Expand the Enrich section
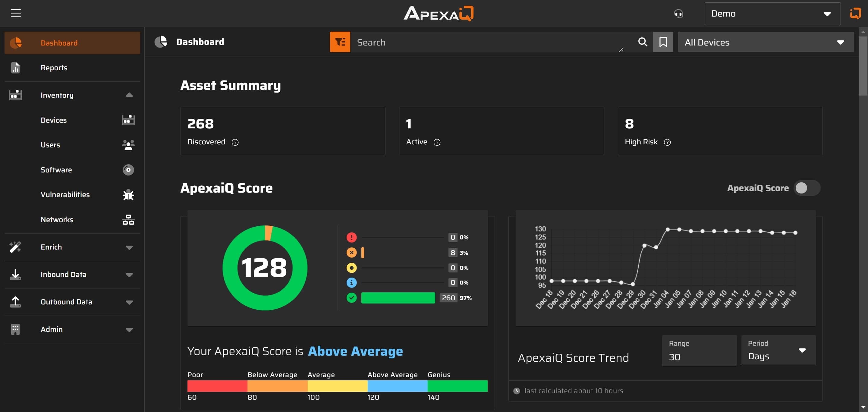 [129, 247]
